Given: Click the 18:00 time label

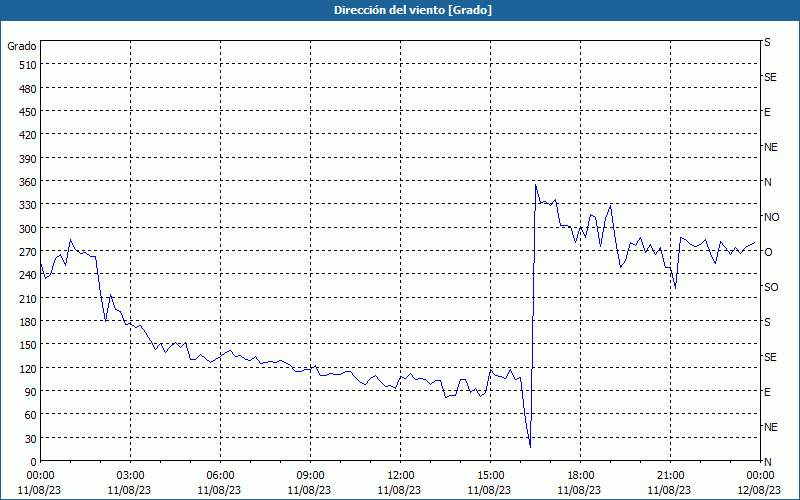Looking at the screenshot, I should (x=580, y=476).
